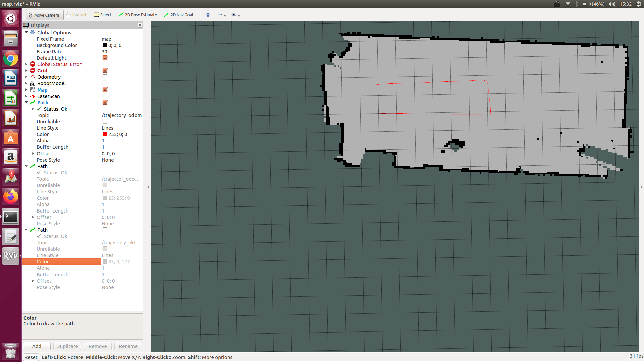The image size is (644, 362).
Task: Pick the 2D Pose Estimate tool
Action: point(138,15)
